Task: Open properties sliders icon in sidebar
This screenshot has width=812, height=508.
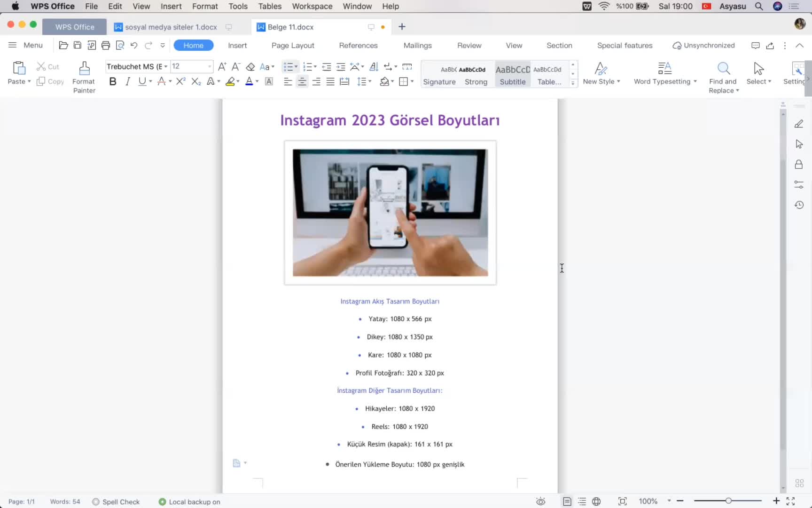Action: coord(799,184)
